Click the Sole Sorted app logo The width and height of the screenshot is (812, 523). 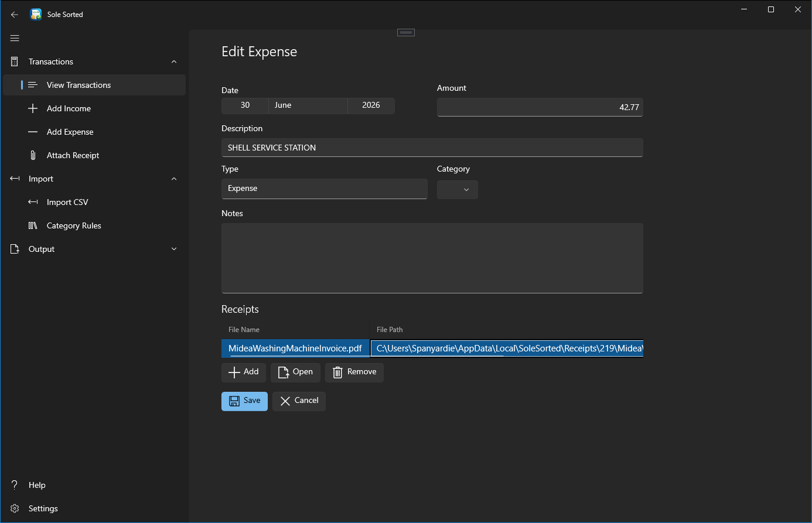[x=36, y=15]
